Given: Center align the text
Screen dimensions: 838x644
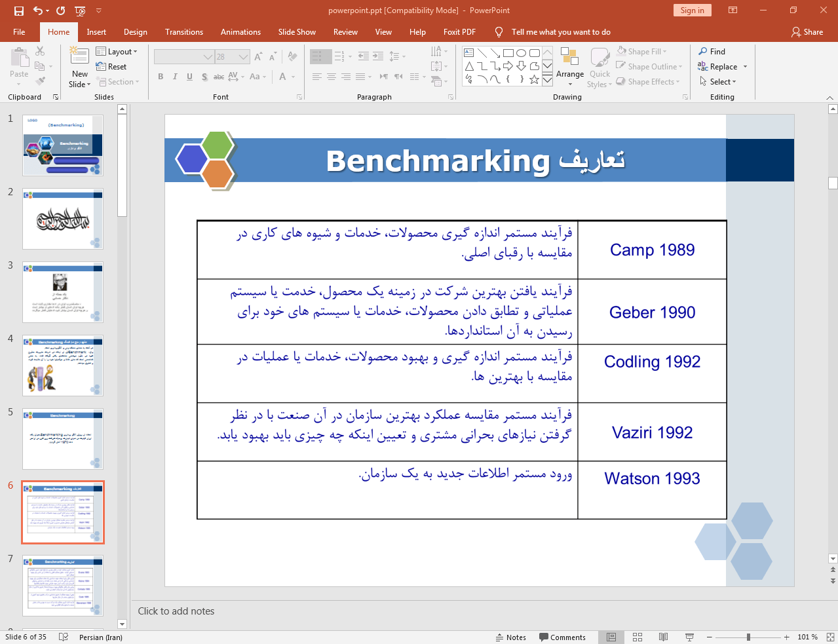Looking at the screenshot, I should (x=331, y=77).
